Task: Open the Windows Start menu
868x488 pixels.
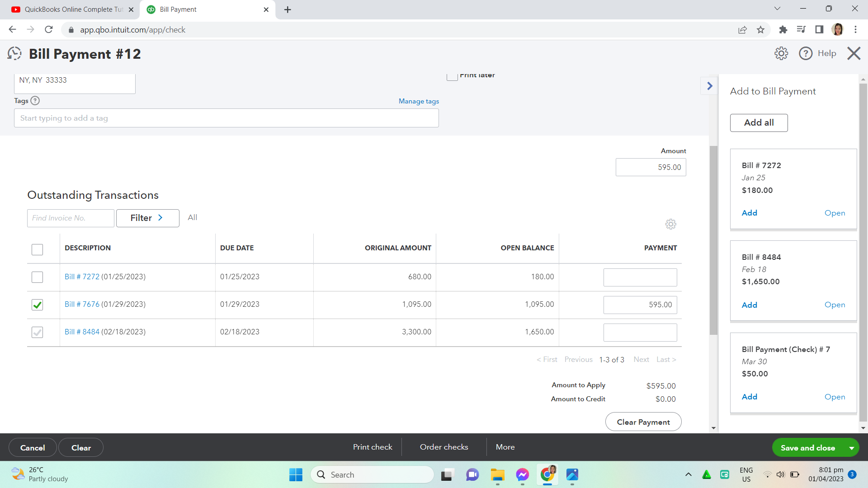Action: [296, 474]
